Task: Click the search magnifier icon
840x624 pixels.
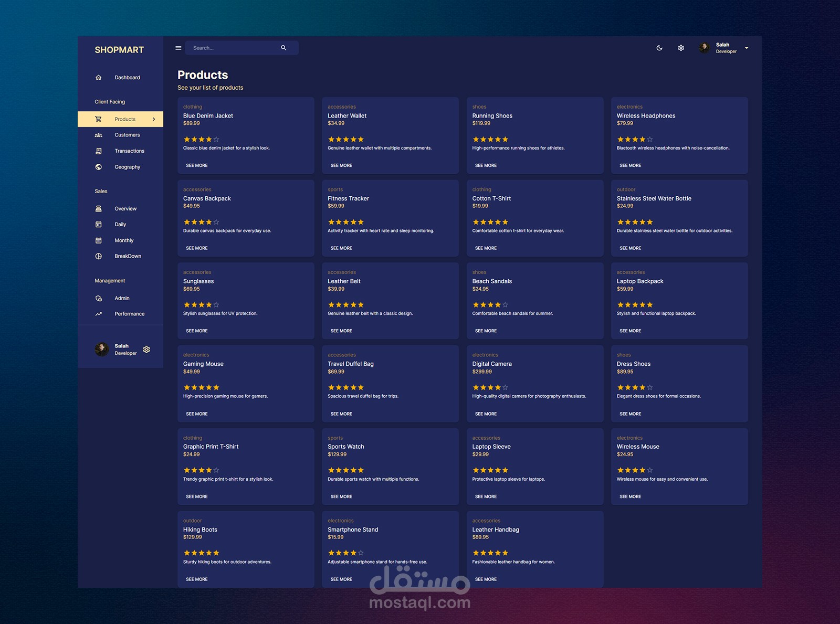Action: pyautogui.click(x=283, y=48)
